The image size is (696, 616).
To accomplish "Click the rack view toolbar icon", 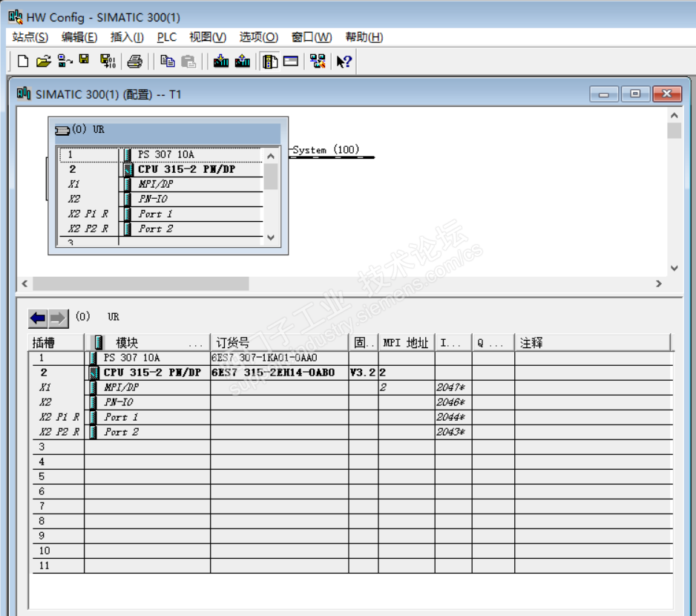I will pyautogui.click(x=291, y=61).
